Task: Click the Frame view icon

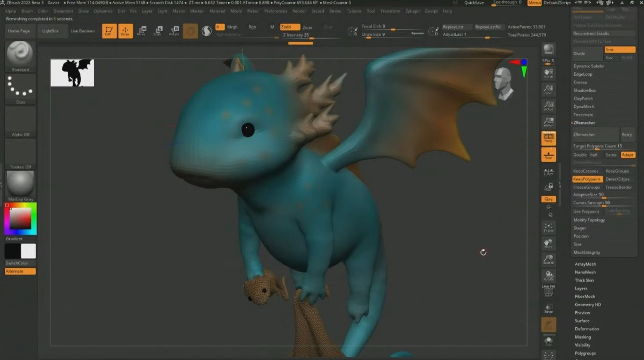Action: (548, 227)
